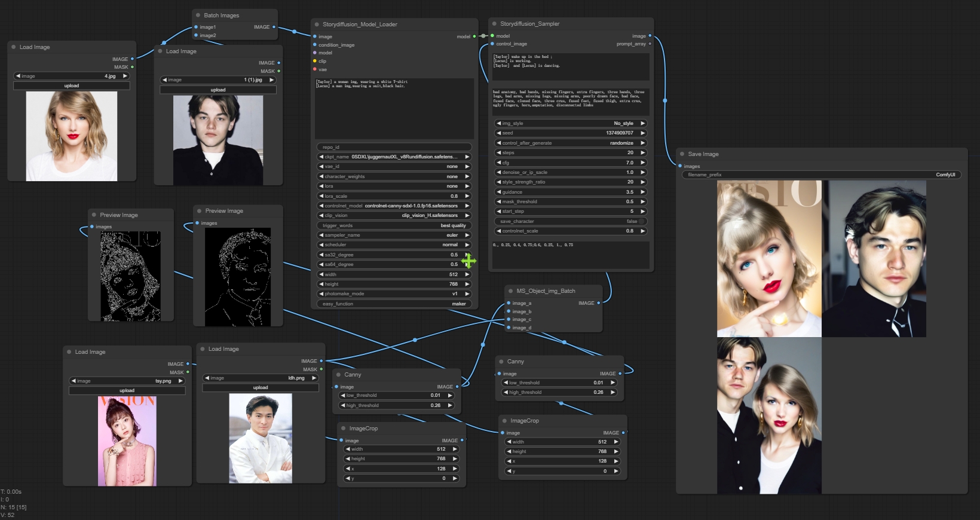The image size is (980, 520).
Task: Click the image2 input port on Batch Images
Action: 195,35
